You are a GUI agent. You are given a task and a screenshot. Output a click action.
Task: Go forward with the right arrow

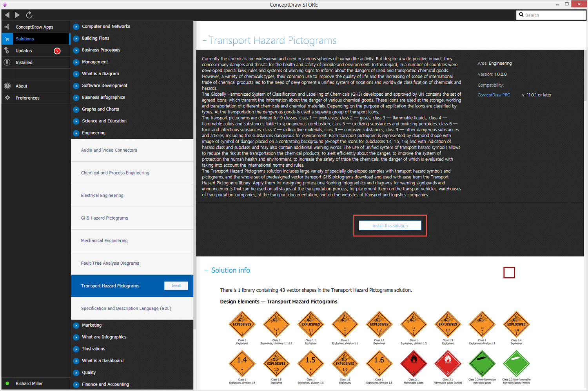tap(17, 15)
